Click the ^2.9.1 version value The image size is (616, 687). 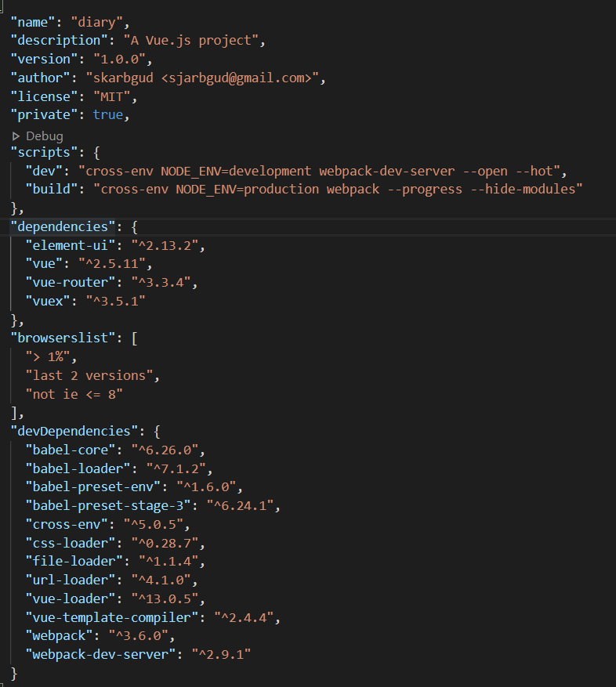click(221, 655)
